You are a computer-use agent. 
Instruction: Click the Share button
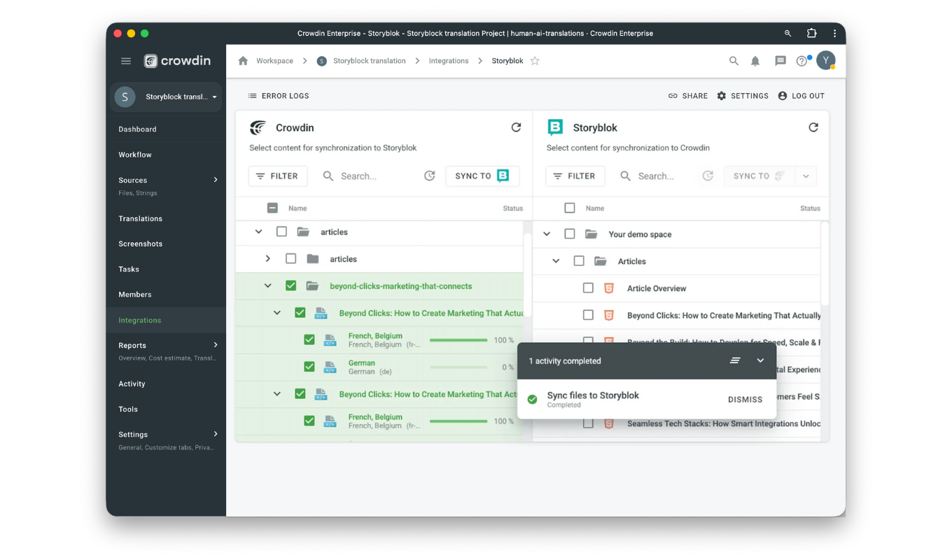688,96
